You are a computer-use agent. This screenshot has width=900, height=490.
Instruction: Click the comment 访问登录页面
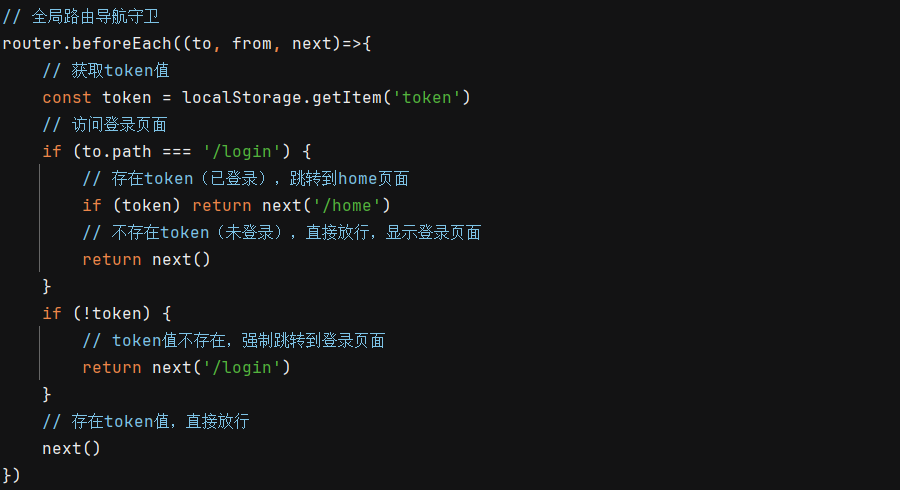point(104,124)
